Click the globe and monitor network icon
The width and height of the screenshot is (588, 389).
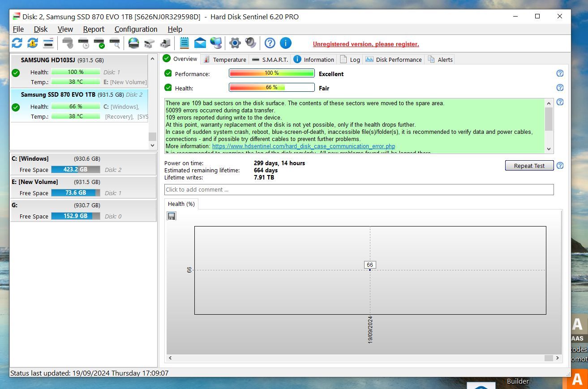pyautogui.click(x=216, y=43)
